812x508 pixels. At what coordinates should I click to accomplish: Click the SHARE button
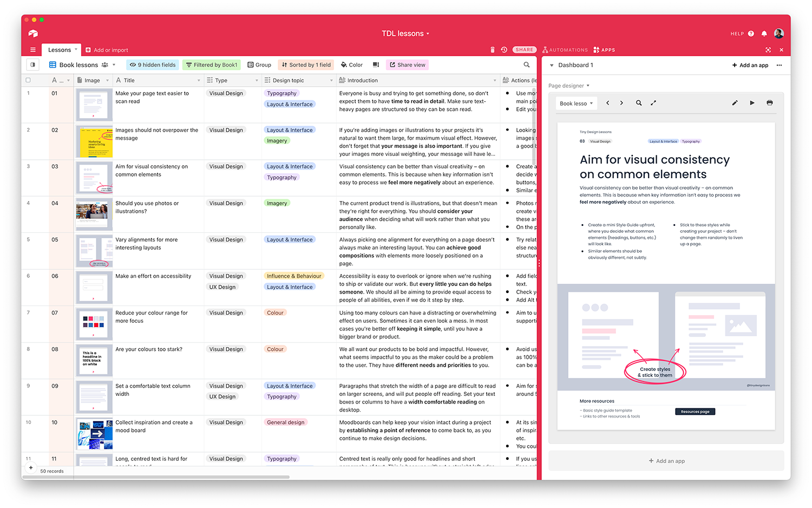pos(524,50)
